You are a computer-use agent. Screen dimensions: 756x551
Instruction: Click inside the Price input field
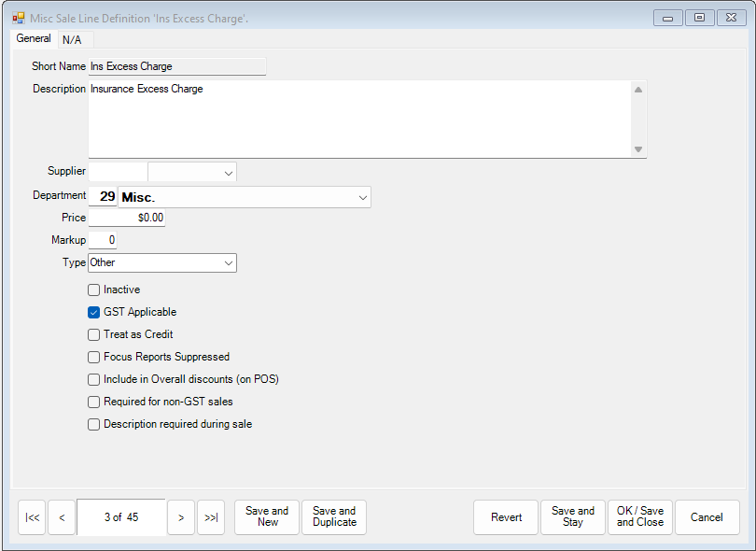tap(126, 218)
